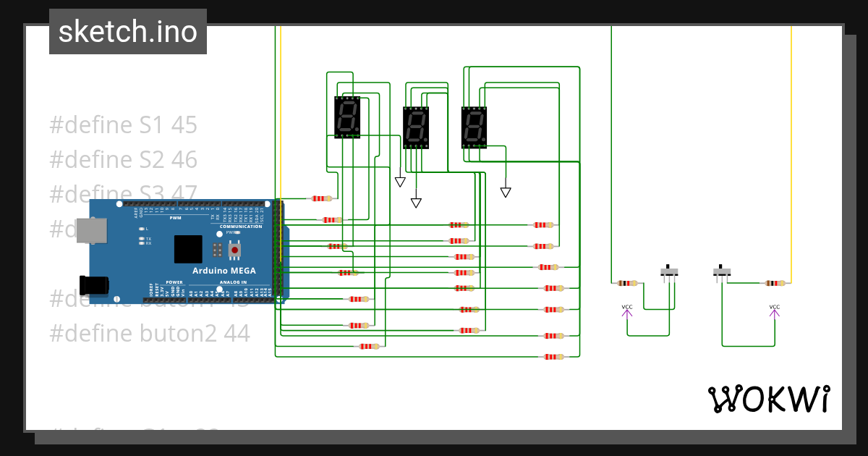Image resolution: width=868 pixels, height=456 pixels.
Task: Click the ATmega chip on the board
Action: [x=188, y=248]
